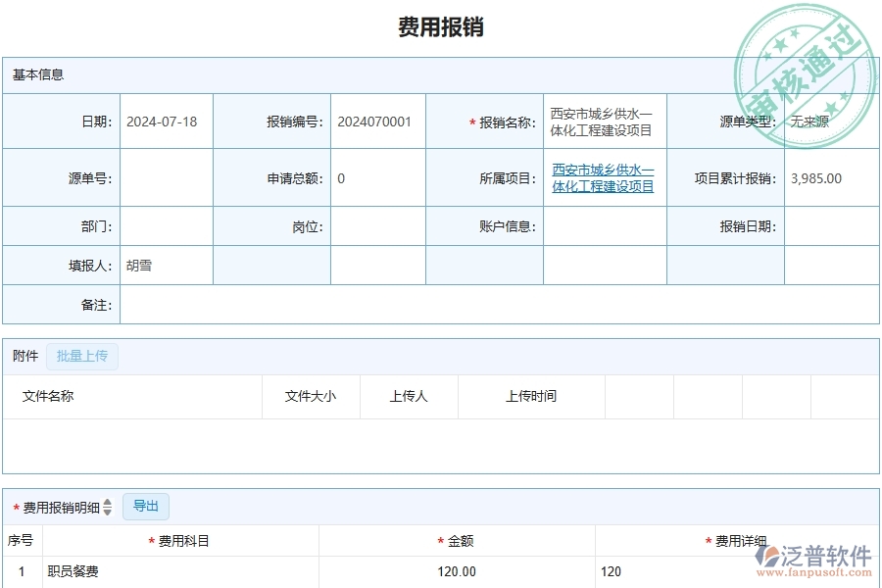Click the 源单号 source number field
This screenshot has height=588, width=882.
[165, 178]
